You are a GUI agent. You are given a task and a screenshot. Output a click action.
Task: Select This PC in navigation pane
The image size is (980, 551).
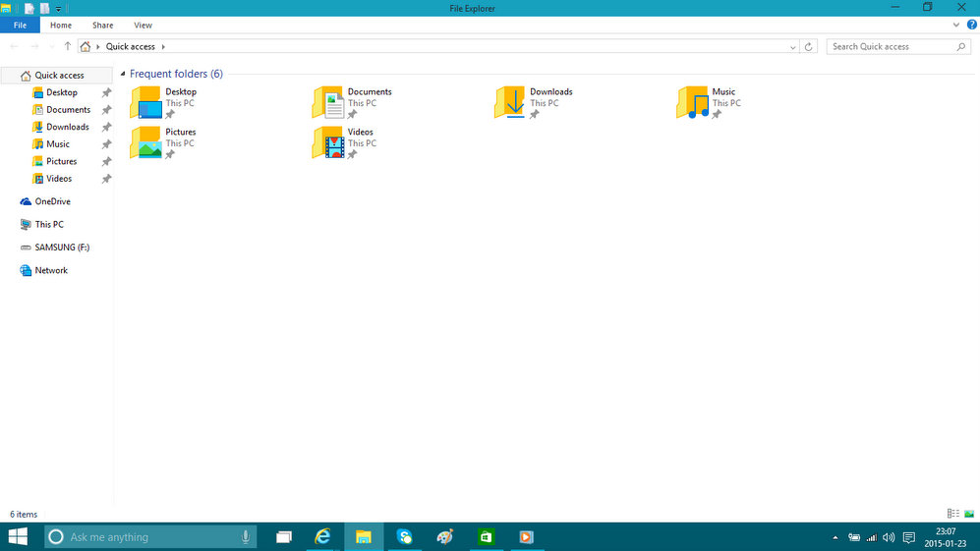click(49, 224)
